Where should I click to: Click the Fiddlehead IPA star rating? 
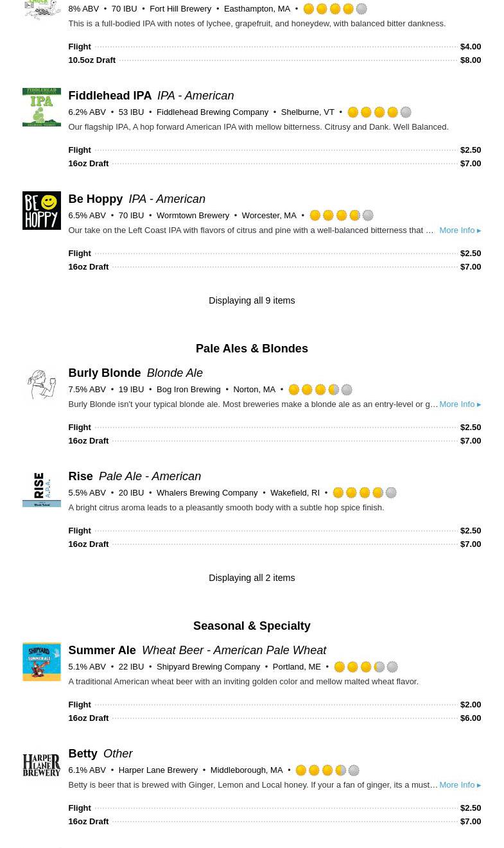pos(379,112)
